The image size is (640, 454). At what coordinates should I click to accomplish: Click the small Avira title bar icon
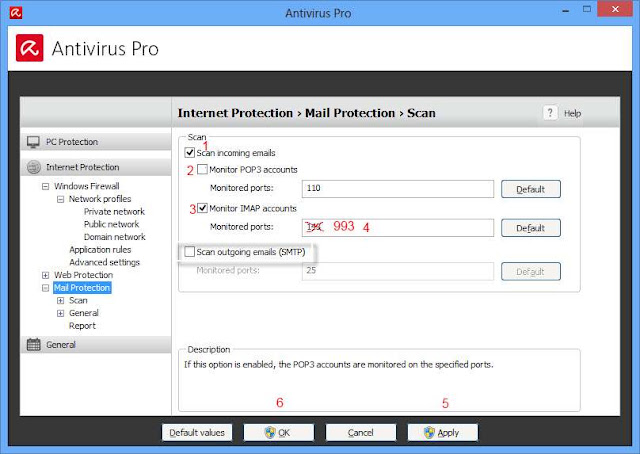(x=16, y=13)
